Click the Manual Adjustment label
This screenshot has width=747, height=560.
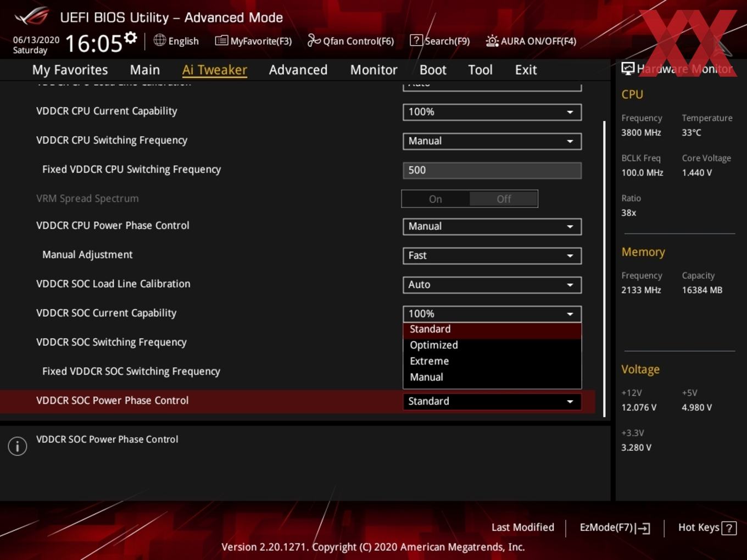coord(87,254)
